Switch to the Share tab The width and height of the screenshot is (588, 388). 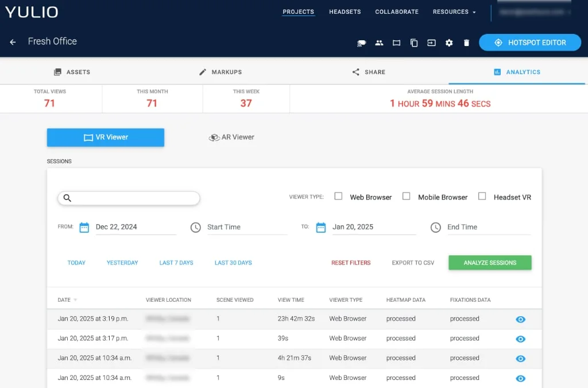tap(369, 72)
